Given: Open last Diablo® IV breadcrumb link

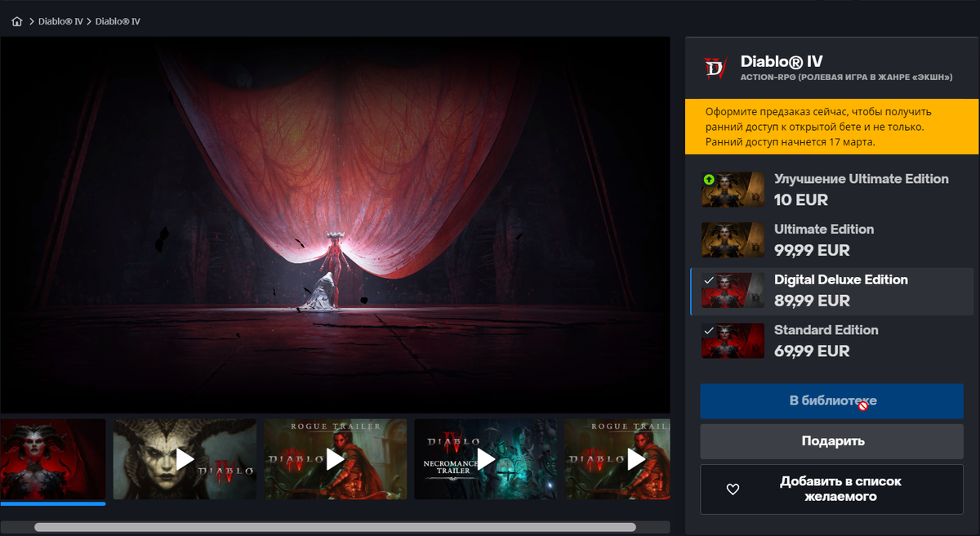Looking at the screenshot, I should [x=118, y=21].
